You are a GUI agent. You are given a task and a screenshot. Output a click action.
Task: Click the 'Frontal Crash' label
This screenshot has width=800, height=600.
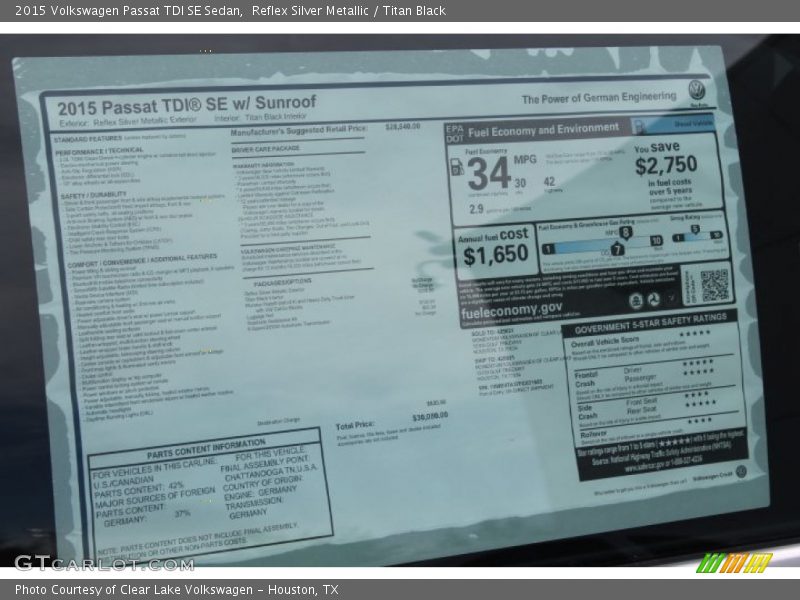586,380
